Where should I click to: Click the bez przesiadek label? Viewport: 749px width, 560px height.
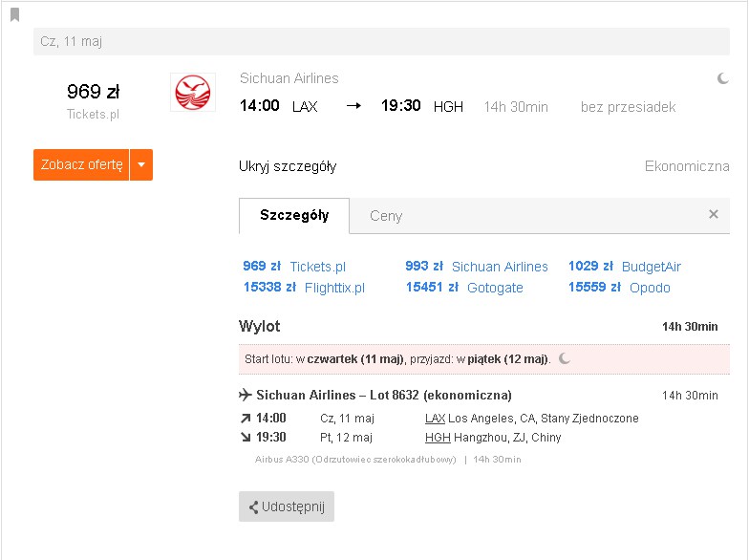tap(629, 107)
